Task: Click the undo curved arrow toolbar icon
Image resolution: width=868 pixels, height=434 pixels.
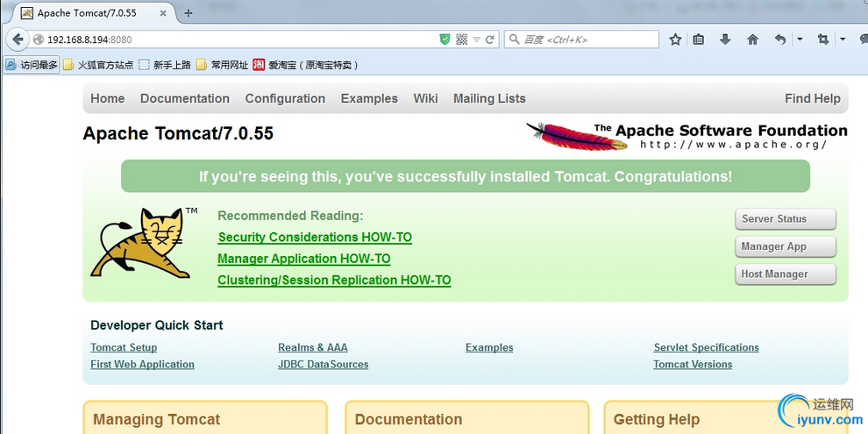Action: click(x=780, y=39)
